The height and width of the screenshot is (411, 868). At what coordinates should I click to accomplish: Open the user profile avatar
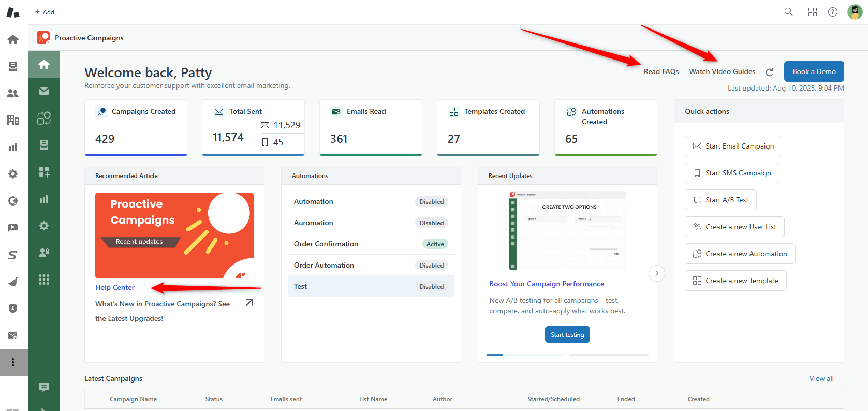[x=855, y=12]
